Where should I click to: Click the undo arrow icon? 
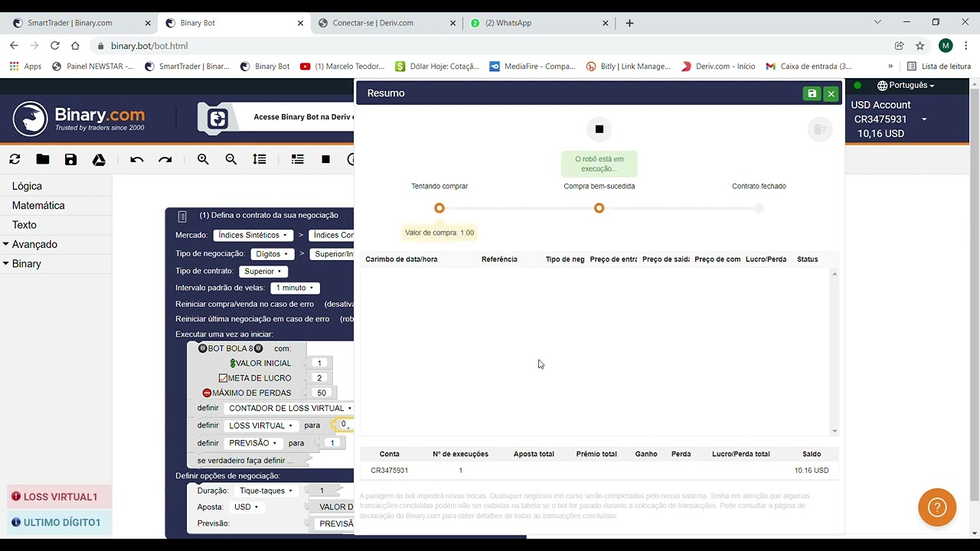tap(137, 159)
